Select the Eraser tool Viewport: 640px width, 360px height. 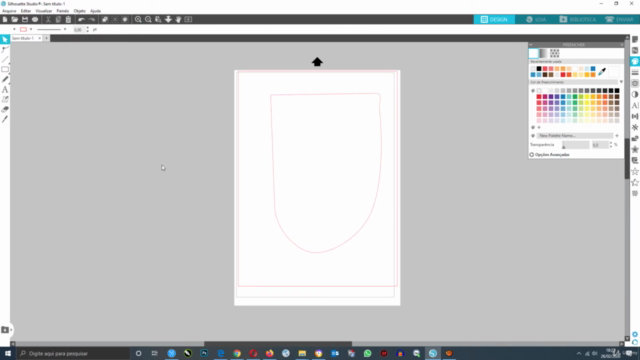5,109
